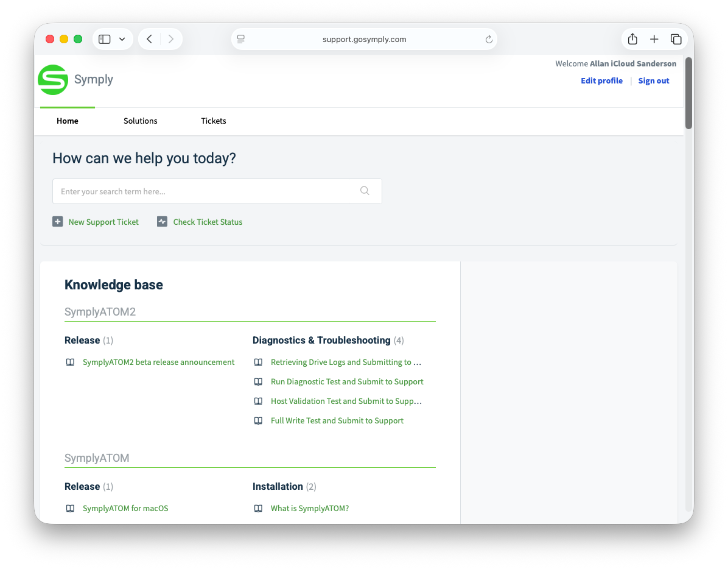Open the SymplyATOM for macOS article

click(x=125, y=509)
